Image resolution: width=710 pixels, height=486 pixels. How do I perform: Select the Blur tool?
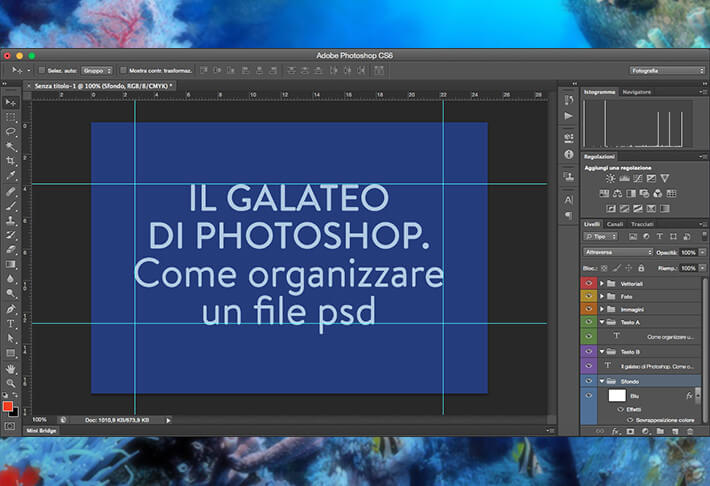(x=11, y=279)
